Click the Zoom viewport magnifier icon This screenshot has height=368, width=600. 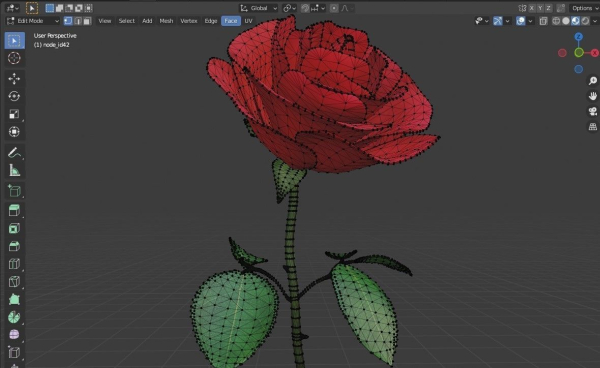(593, 81)
